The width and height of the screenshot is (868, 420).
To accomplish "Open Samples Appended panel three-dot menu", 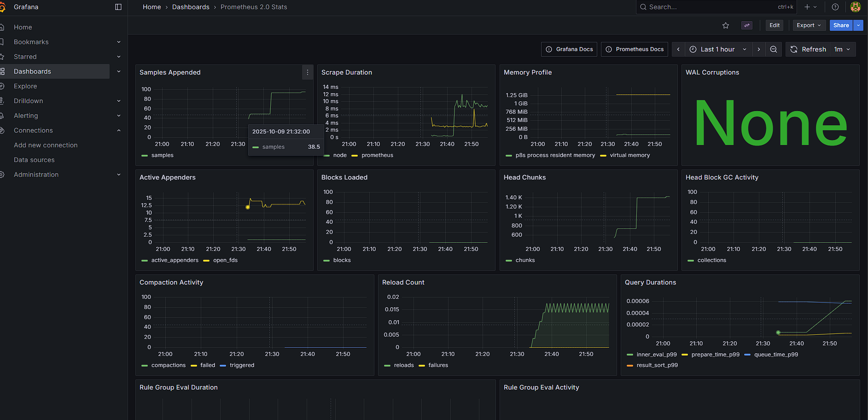I will [308, 72].
